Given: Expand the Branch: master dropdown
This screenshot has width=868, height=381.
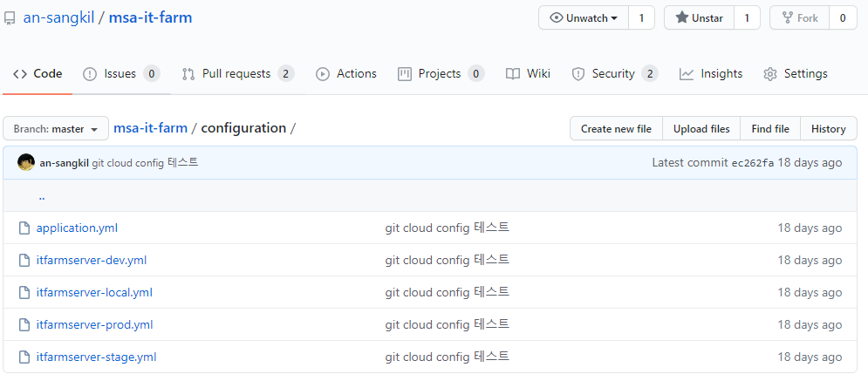Looking at the screenshot, I should click(x=55, y=129).
